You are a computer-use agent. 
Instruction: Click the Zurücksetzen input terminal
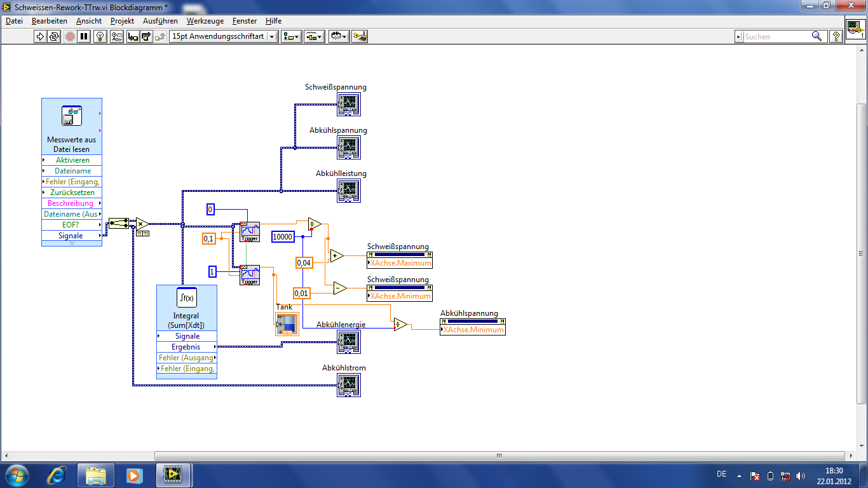[x=72, y=193]
